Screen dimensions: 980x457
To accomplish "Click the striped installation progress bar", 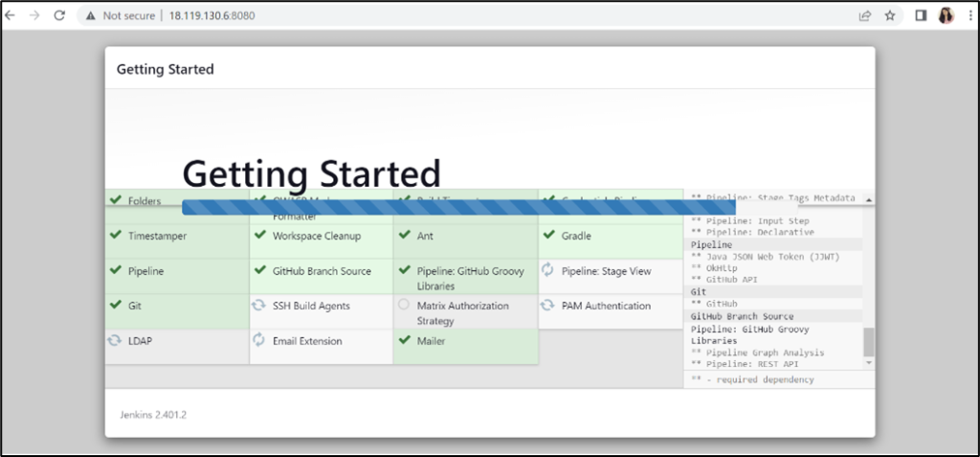I will (458, 207).
